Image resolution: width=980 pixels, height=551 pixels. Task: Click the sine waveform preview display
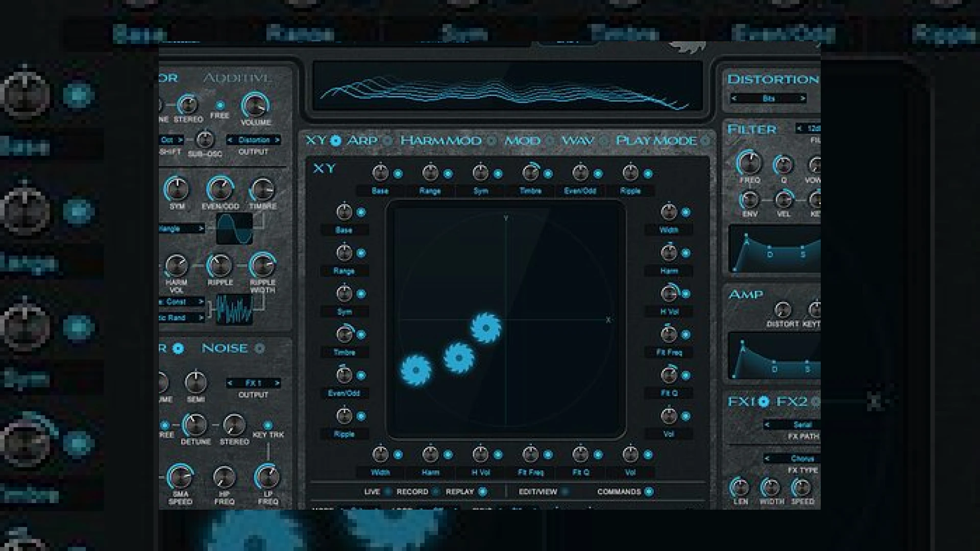coord(234,229)
